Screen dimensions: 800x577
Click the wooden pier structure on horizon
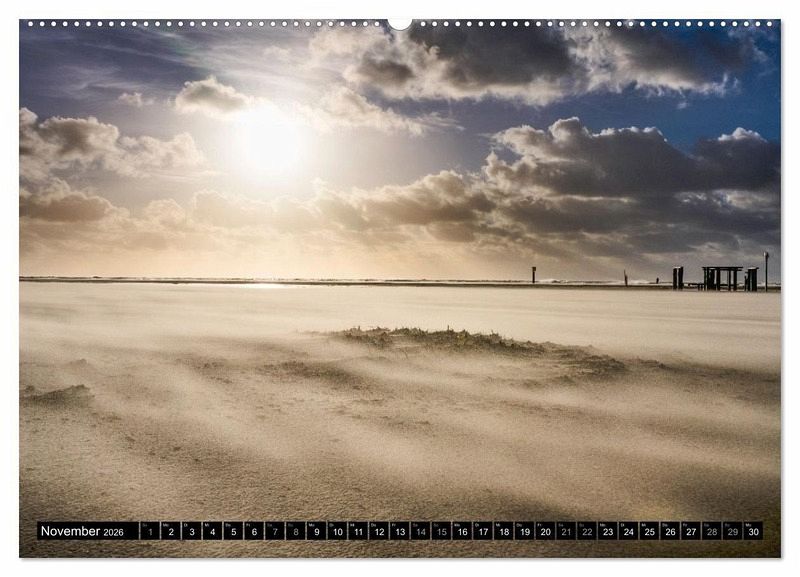[x=721, y=277]
